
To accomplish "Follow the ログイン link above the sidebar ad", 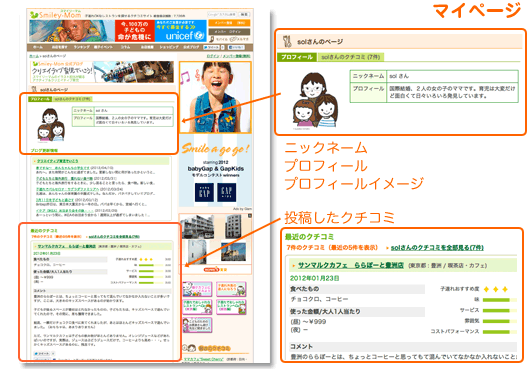I will pos(213,56).
